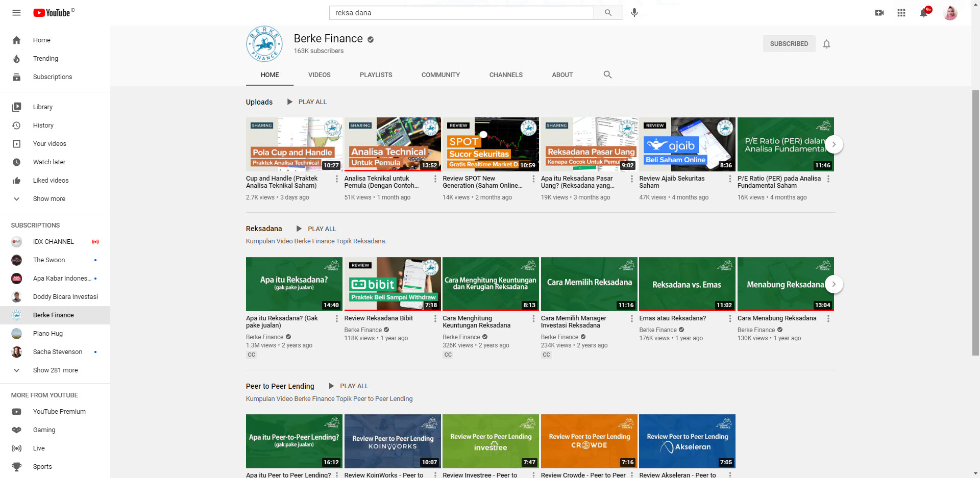The image size is (980, 478).
Task: Play all Peer to Peer Lending videos
Action: point(349,386)
